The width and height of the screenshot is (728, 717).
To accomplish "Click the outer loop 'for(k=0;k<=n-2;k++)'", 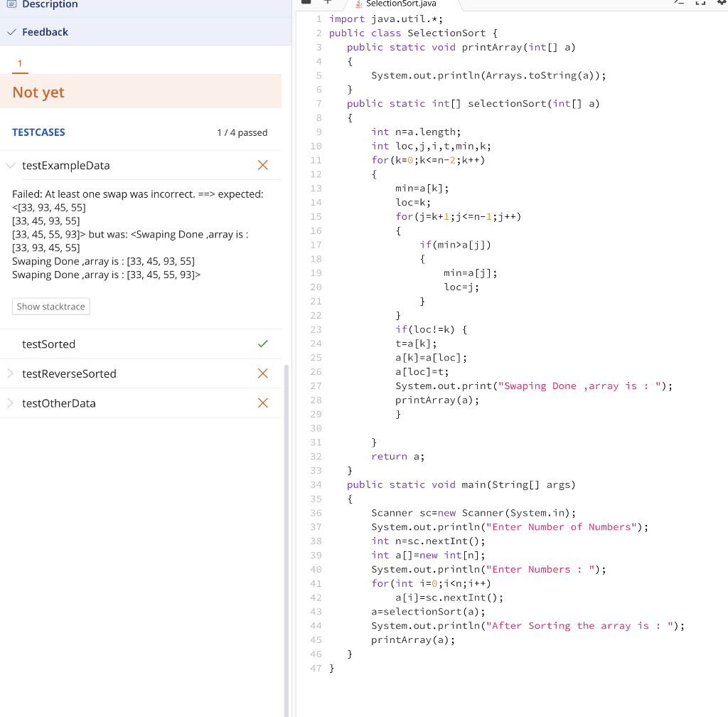I will click(428, 160).
